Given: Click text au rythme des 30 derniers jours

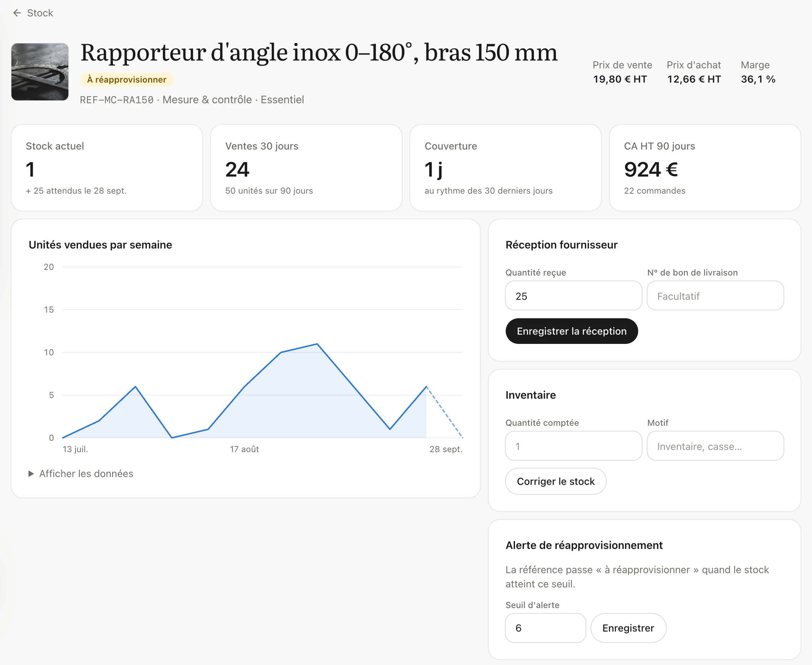Looking at the screenshot, I should tap(488, 191).
